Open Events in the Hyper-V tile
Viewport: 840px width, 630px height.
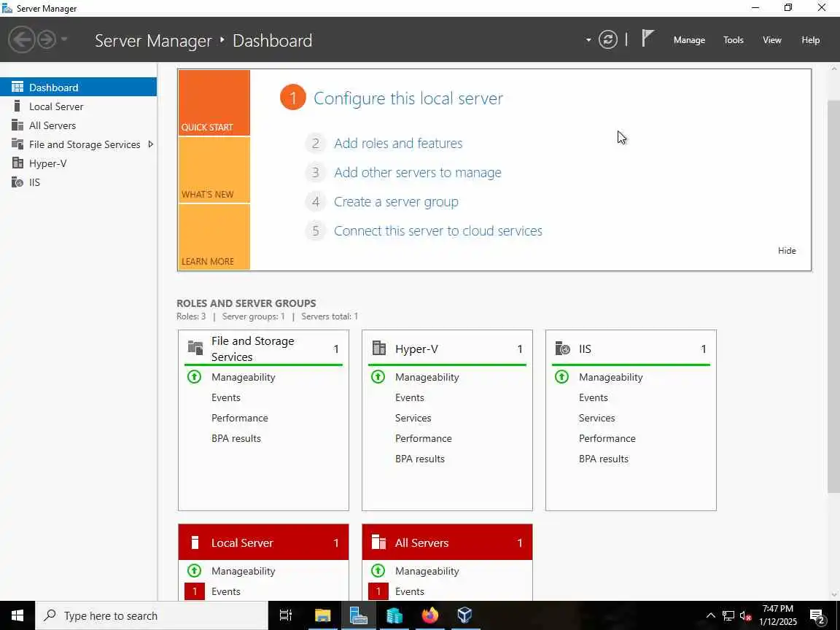point(409,397)
